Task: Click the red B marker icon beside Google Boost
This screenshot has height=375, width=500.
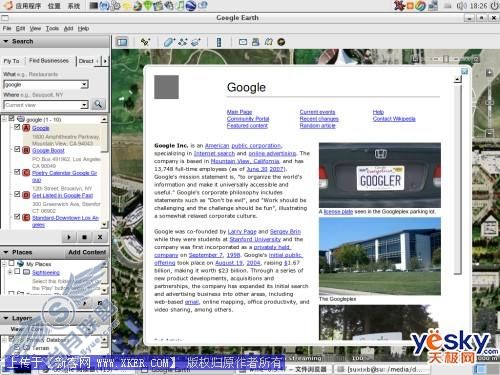Action: [x=26, y=150]
